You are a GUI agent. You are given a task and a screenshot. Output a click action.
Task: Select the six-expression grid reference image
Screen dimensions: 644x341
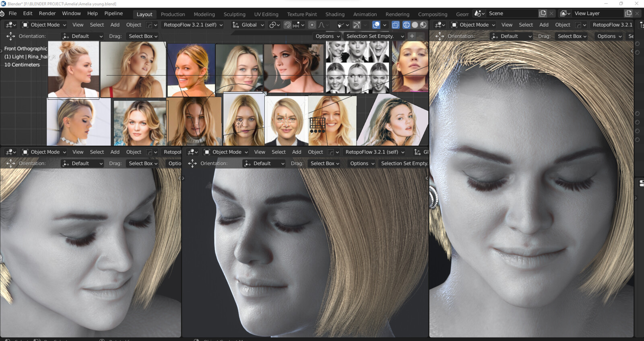(357, 67)
